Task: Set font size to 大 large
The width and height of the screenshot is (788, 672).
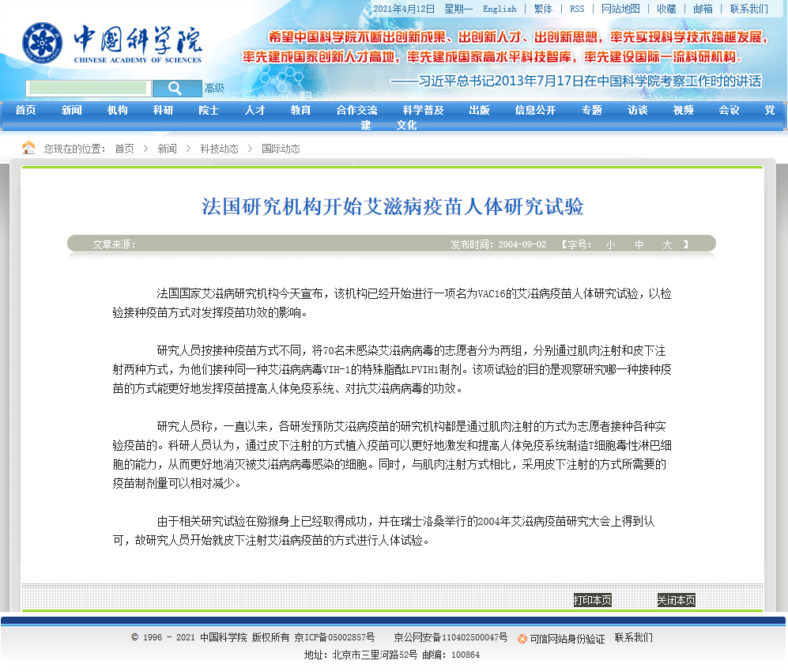Action: [667, 244]
